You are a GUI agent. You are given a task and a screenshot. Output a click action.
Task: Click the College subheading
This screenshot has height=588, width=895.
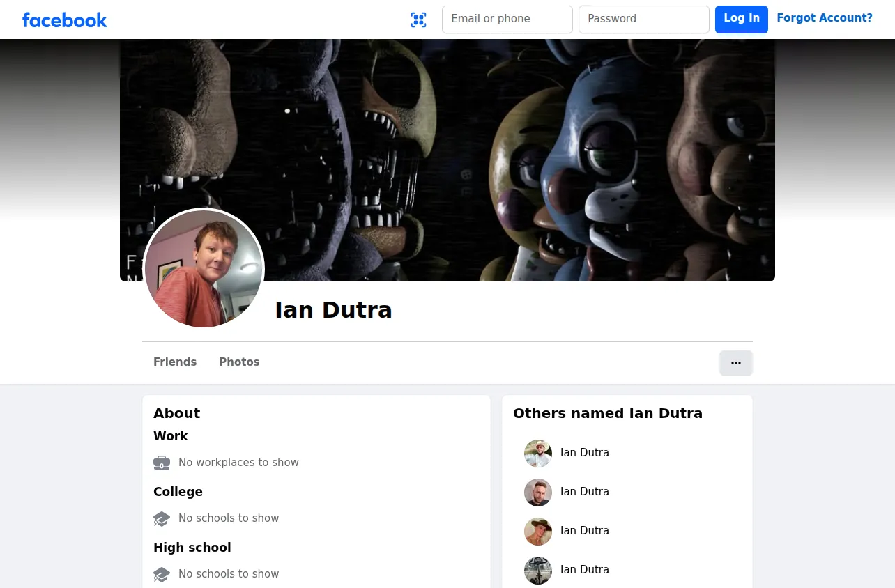pyautogui.click(x=178, y=492)
